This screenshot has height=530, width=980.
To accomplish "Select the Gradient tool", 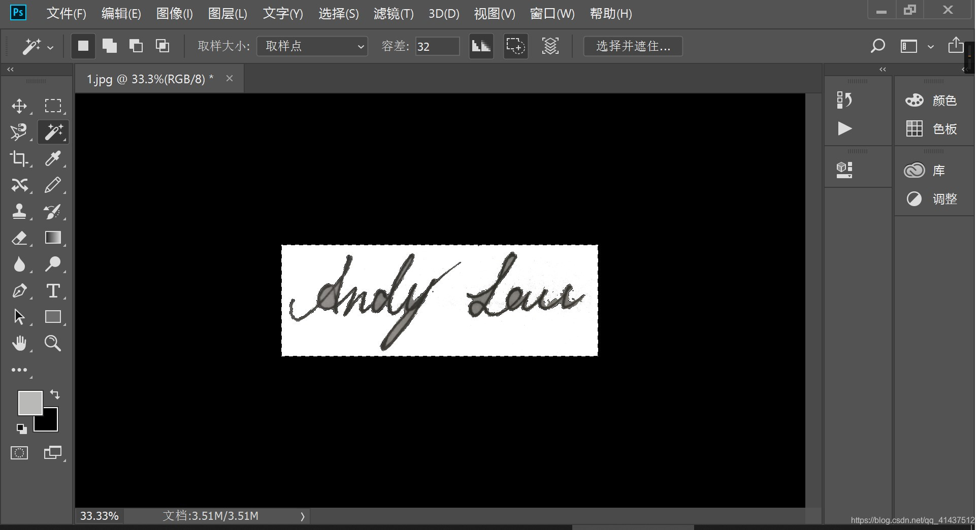I will click(x=53, y=238).
